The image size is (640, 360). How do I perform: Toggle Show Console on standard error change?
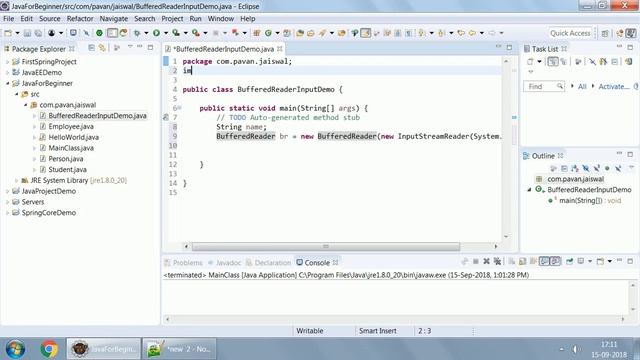[555, 261]
